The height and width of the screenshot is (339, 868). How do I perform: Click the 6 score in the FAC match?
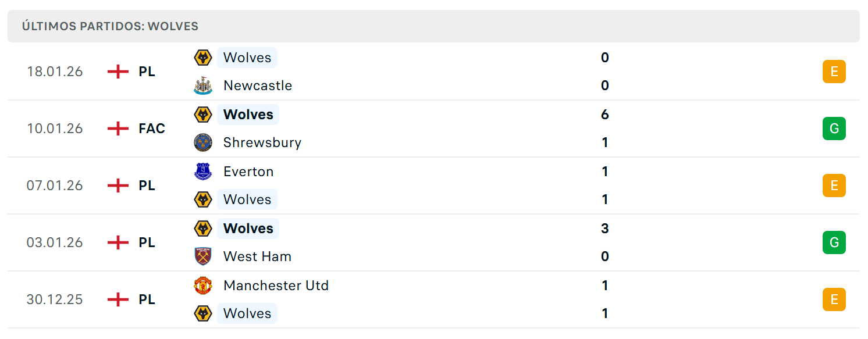click(605, 115)
